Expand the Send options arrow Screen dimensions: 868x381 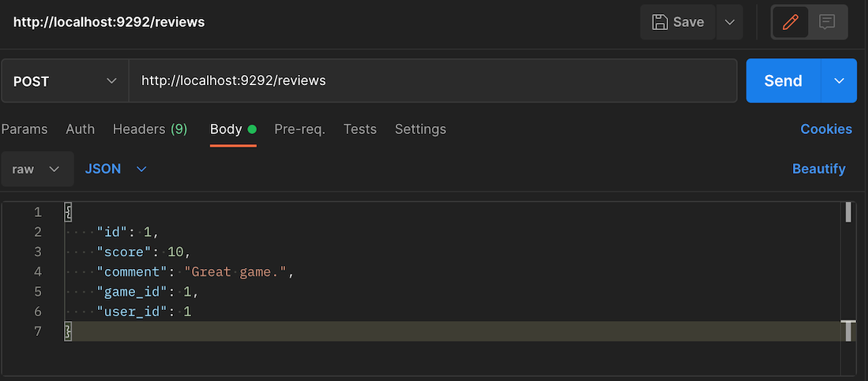tap(840, 80)
